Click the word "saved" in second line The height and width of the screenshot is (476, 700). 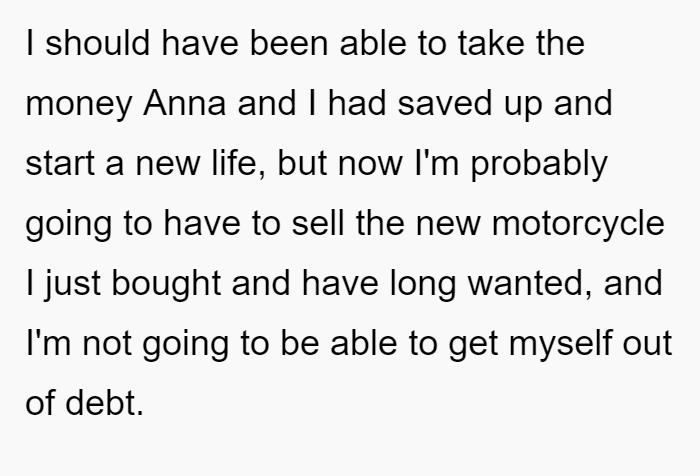coord(445,103)
